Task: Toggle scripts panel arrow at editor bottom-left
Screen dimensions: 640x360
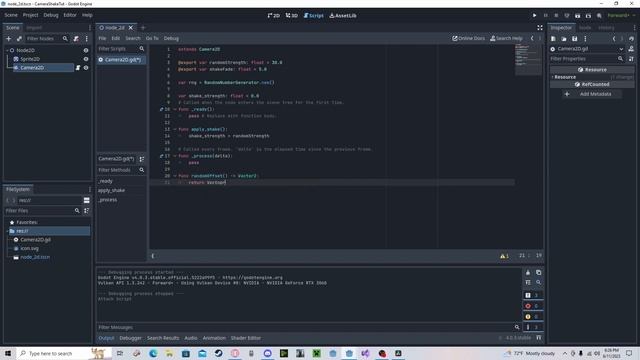Action: (x=153, y=256)
